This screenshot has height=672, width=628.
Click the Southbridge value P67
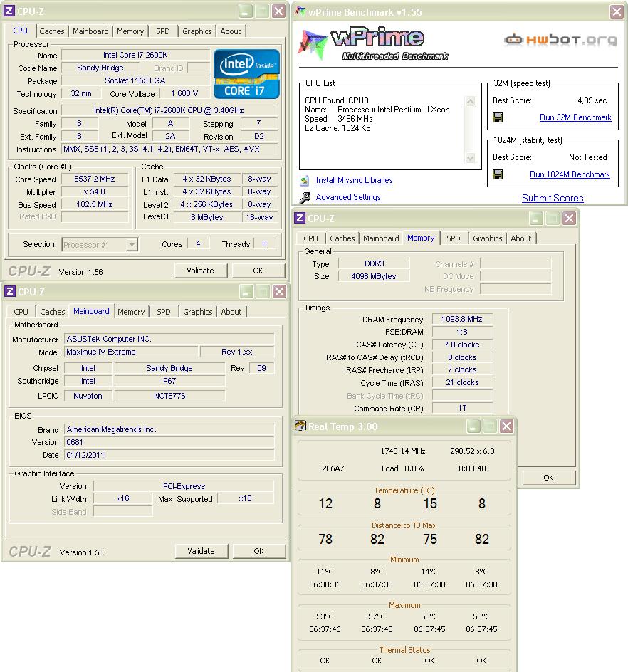click(x=169, y=381)
